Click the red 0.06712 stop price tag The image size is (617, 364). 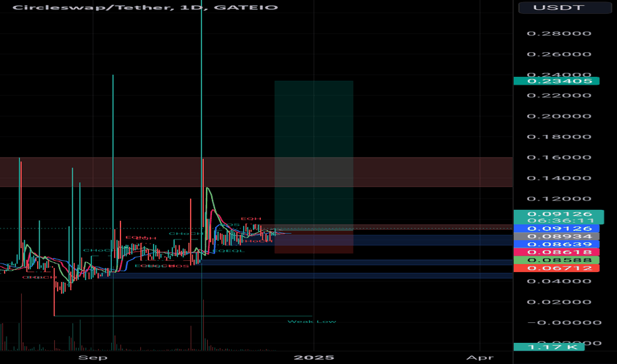(556, 268)
